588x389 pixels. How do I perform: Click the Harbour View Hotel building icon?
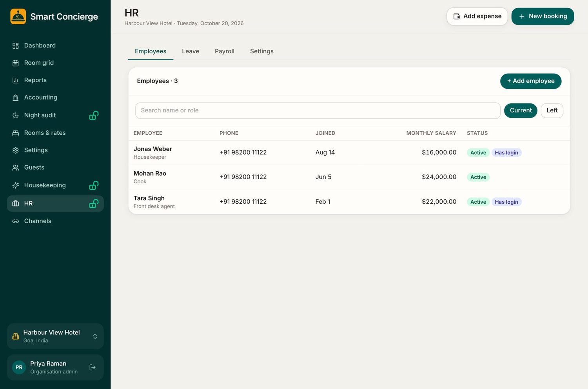tap(16, 336)
